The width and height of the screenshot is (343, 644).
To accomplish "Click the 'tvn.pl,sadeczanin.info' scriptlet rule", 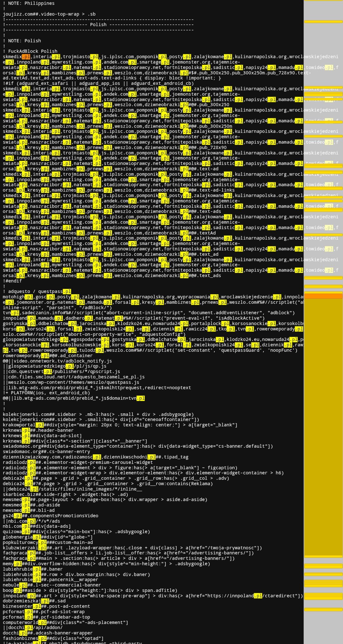I will (149, 313).
